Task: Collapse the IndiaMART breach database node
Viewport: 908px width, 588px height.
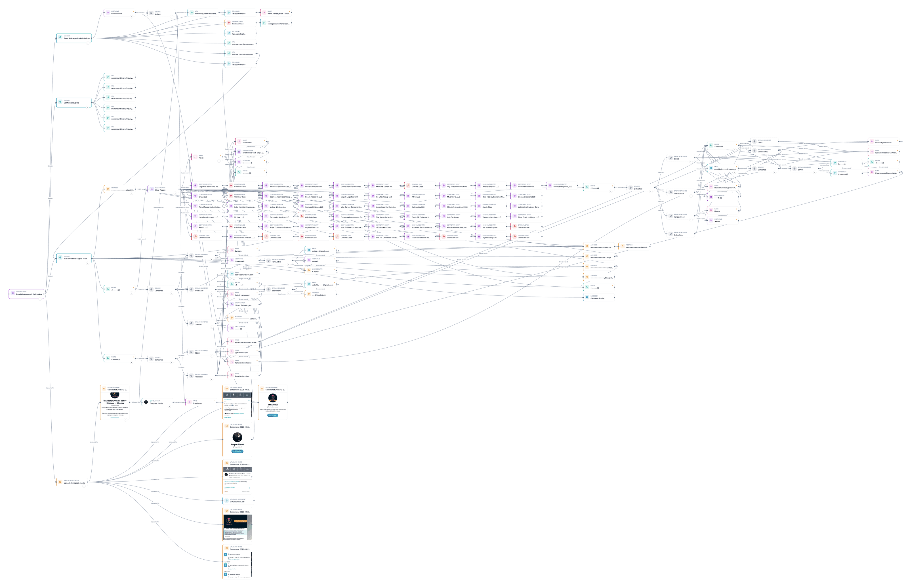Action: pos(212,294)
